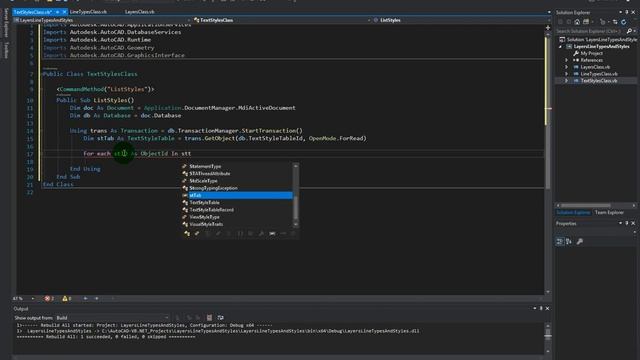Image resolution: width=640 pixels, height=360 pixels.
Task: Click split editor icon above vertical scrollbar
Action: pos(548,28)
